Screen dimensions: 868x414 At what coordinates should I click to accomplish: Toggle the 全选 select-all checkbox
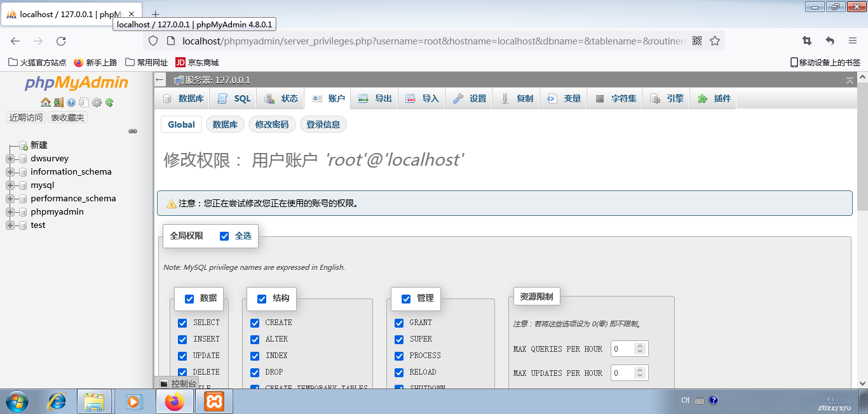coord(224,236)
